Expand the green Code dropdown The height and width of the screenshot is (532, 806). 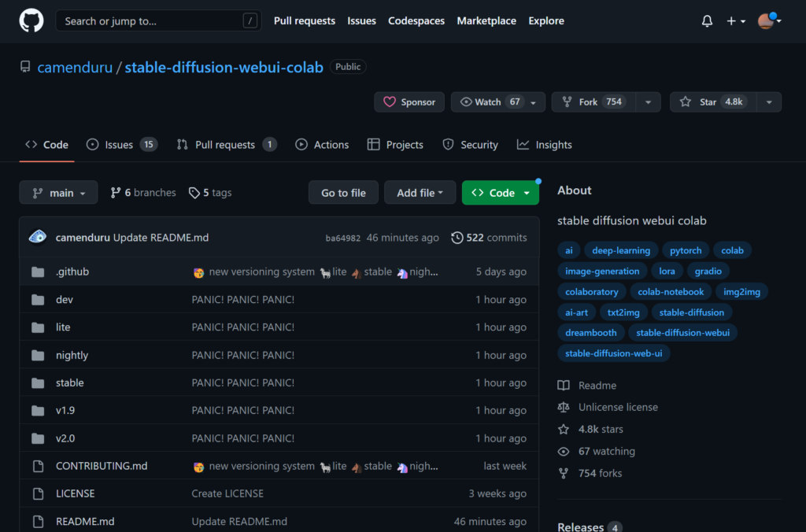coord(501,193)
